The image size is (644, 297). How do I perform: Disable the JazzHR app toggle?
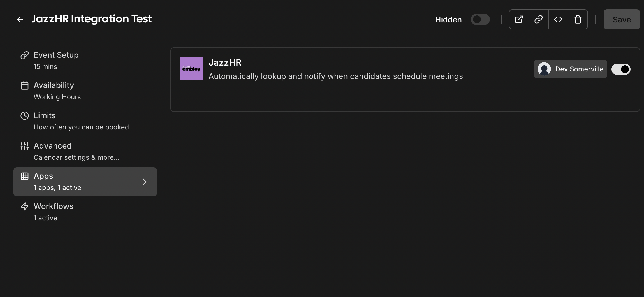pyautogui.click(x=621, y=69)
